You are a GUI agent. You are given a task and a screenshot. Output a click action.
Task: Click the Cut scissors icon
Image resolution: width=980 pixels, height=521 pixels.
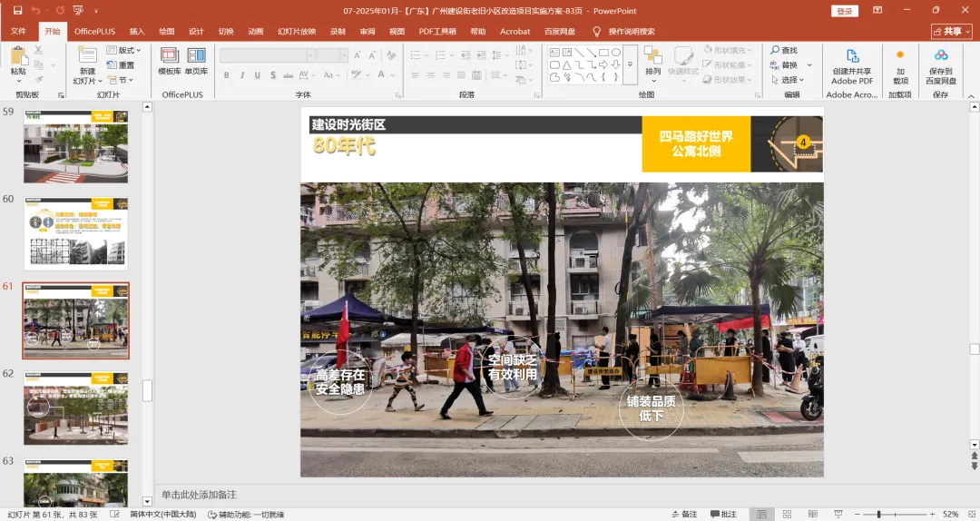38,50
